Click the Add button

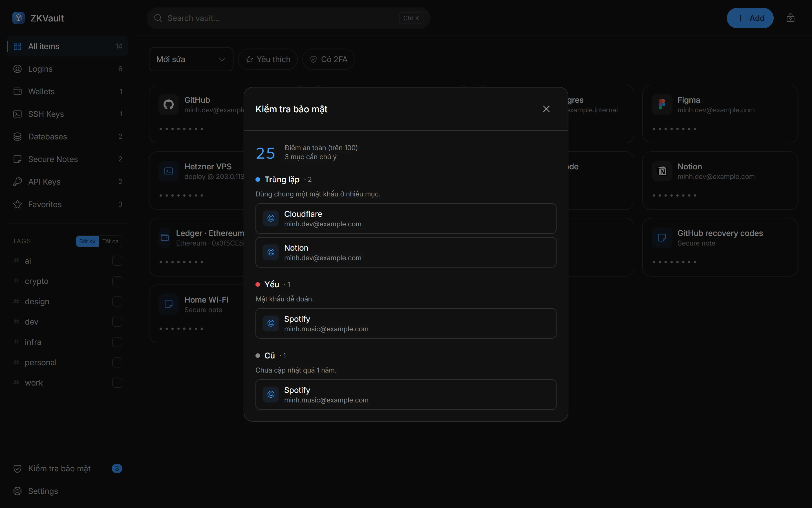pyautogui.click(x=750, y=18)
